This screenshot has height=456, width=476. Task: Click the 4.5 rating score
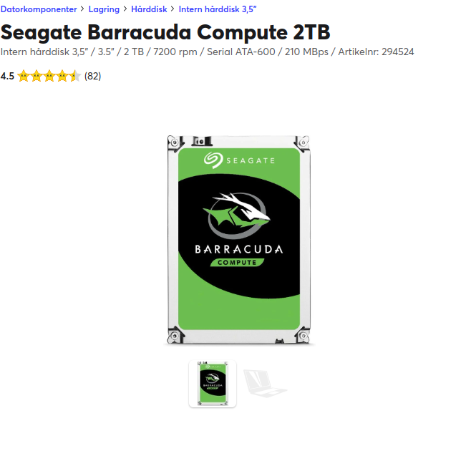(7, 76)
